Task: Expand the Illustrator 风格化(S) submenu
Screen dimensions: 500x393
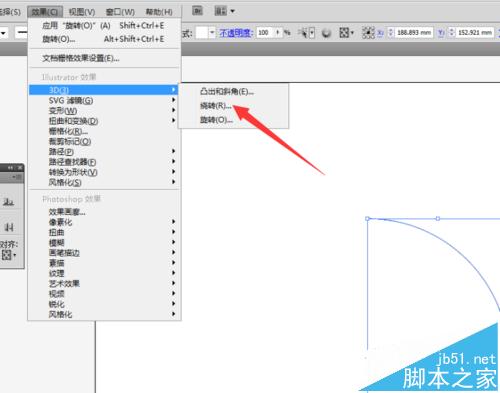Action: (x=103, y=182)
